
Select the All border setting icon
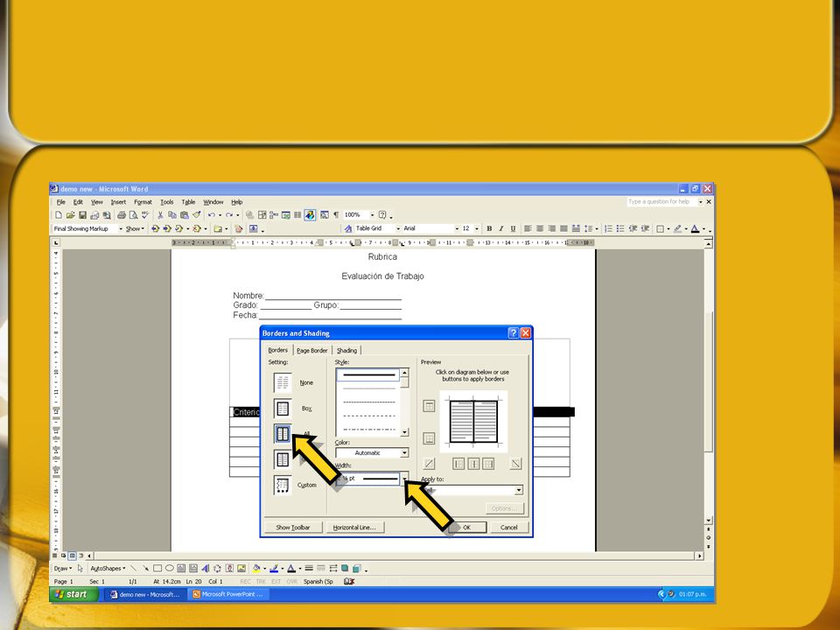coord(283,433)
